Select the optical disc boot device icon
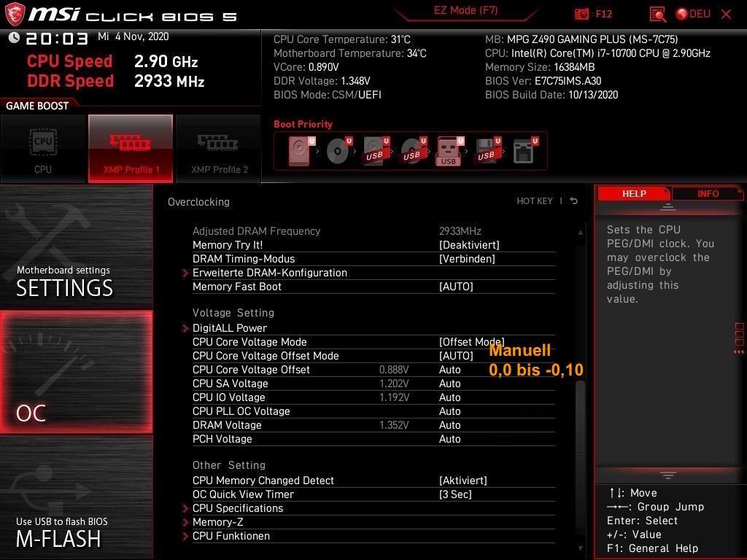Screen dimensions: 747x560 coord(338,151)
